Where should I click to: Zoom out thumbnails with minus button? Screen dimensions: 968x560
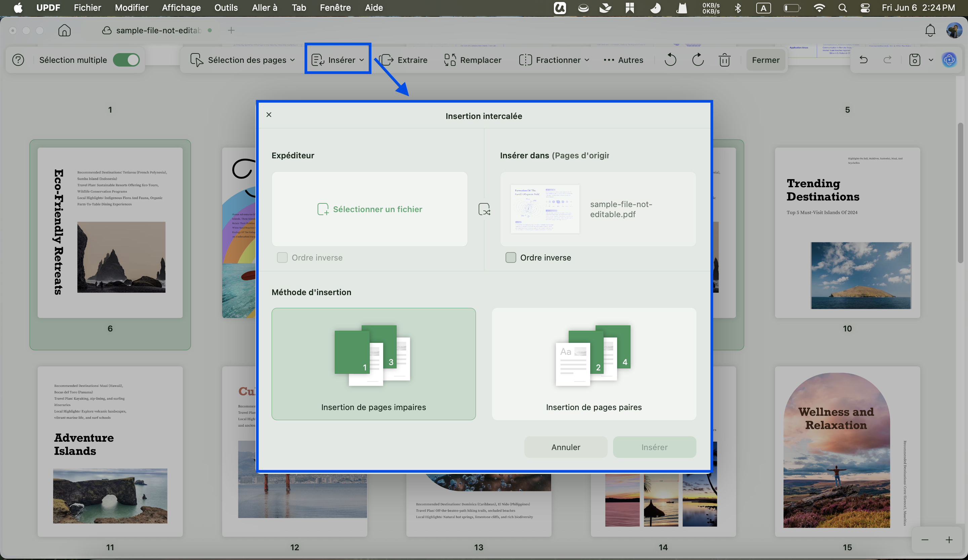pyautogui.click(x=925, y=540)
